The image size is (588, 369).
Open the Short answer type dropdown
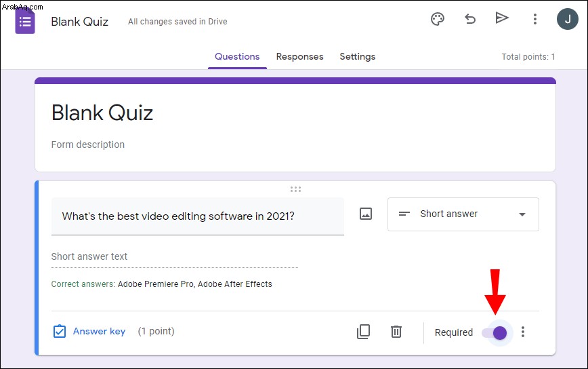pyautogui.click(x=463, y=214)
